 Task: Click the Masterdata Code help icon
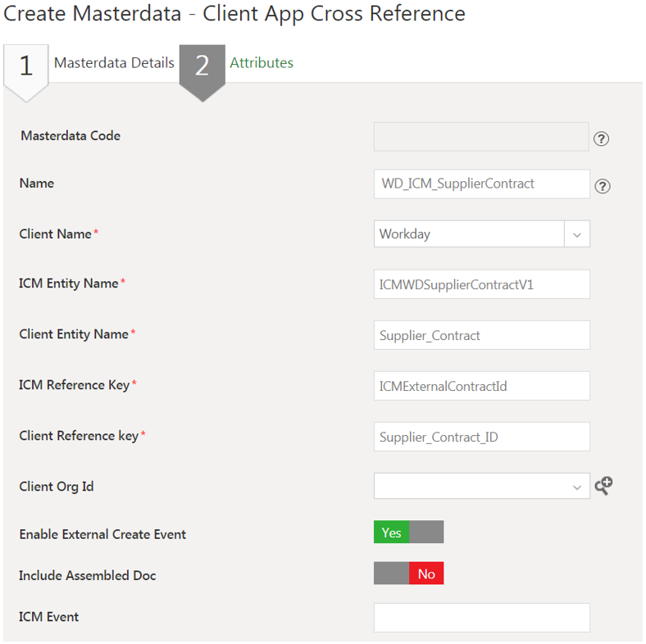click(601, 138)
